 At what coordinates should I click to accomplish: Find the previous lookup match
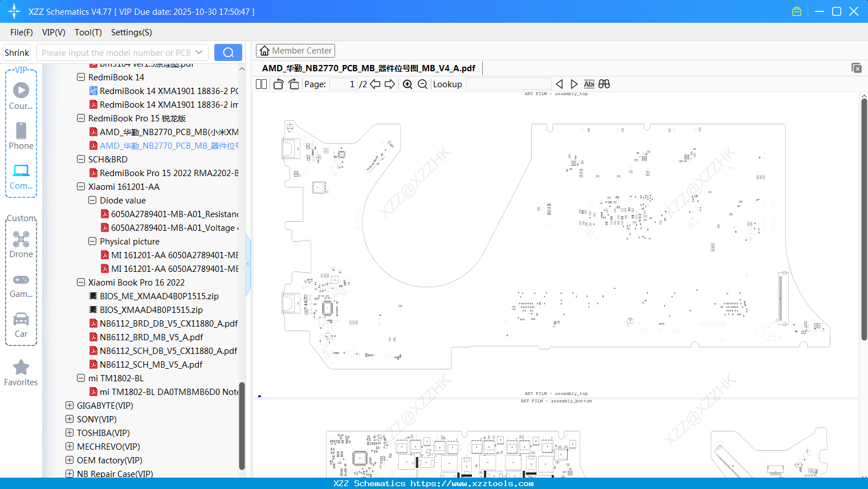[x=559, y=84]
